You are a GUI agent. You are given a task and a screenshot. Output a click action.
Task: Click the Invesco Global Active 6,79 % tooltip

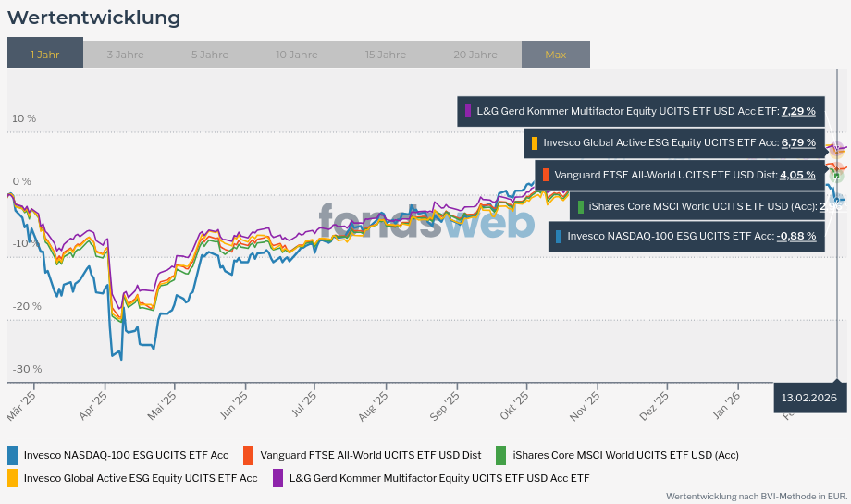tap(674, 142)
